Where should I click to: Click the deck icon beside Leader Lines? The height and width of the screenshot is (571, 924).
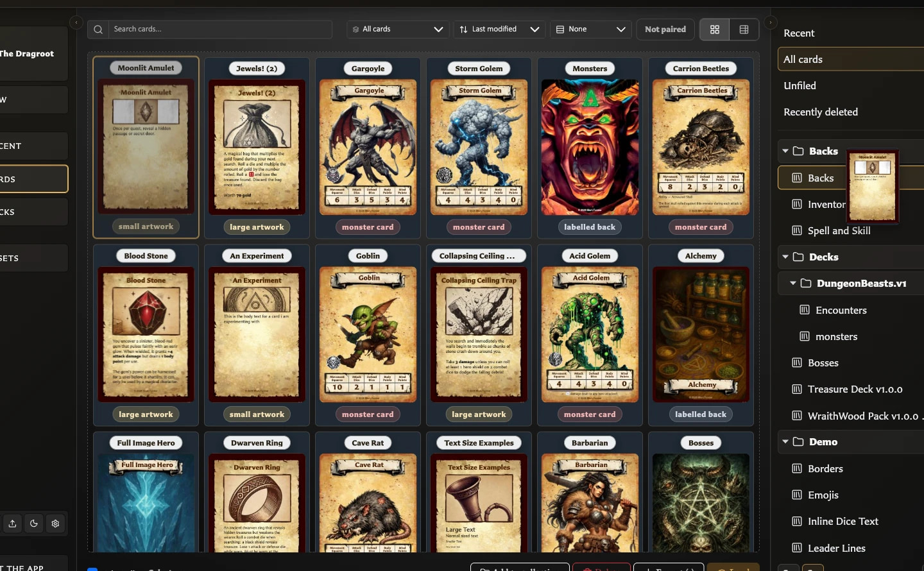(x=797, y=548)
